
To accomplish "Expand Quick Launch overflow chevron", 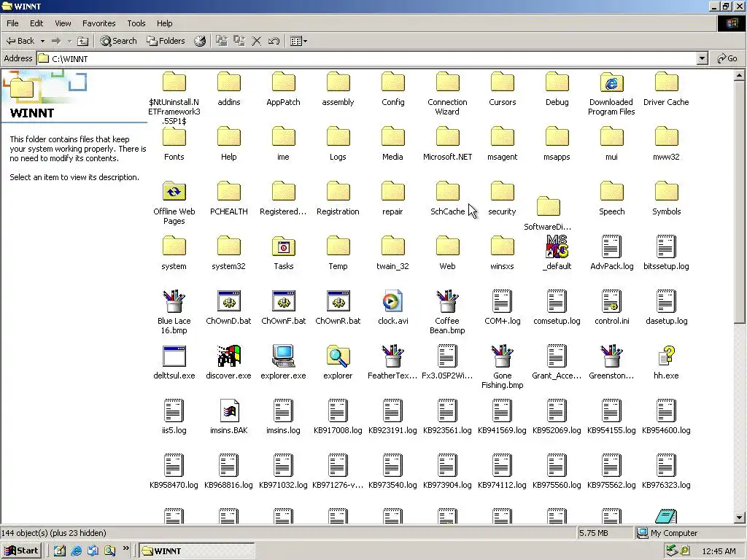I will click(125, 548).
